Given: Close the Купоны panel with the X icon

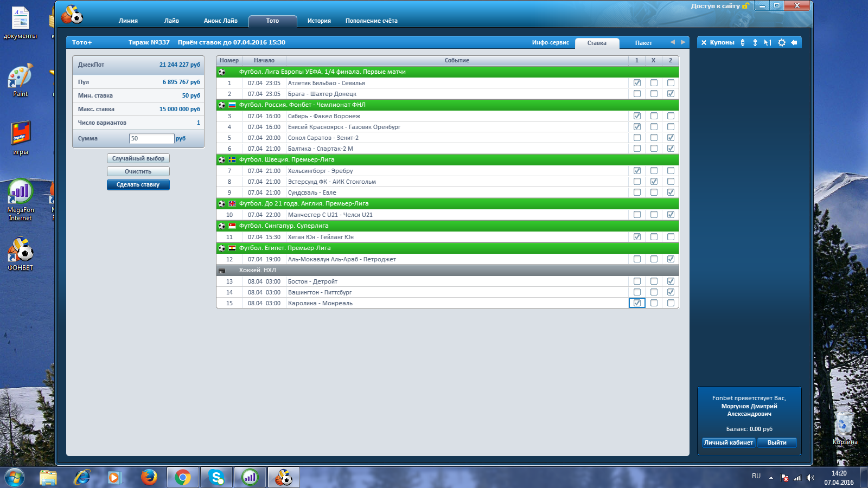Looking at the screenshot, I should pyautogui.click(x=704, y=42).
